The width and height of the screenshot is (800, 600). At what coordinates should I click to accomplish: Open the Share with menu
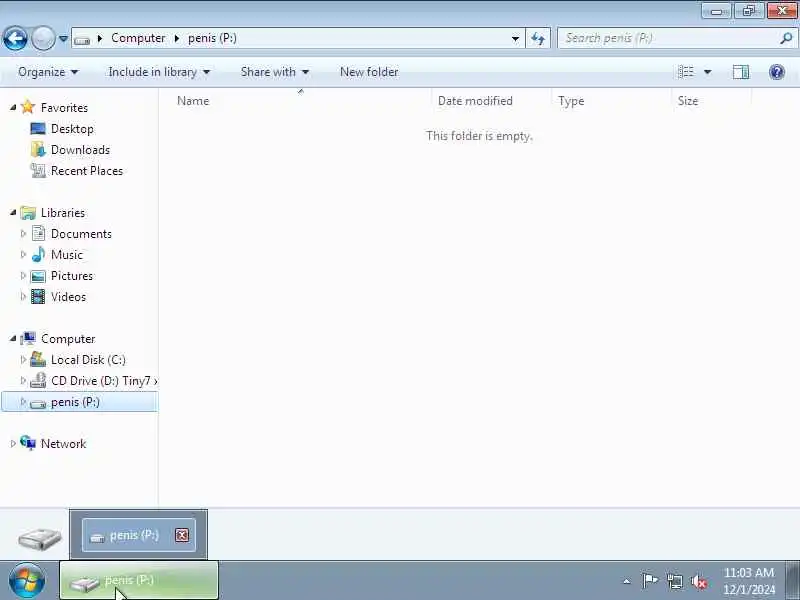274,72
